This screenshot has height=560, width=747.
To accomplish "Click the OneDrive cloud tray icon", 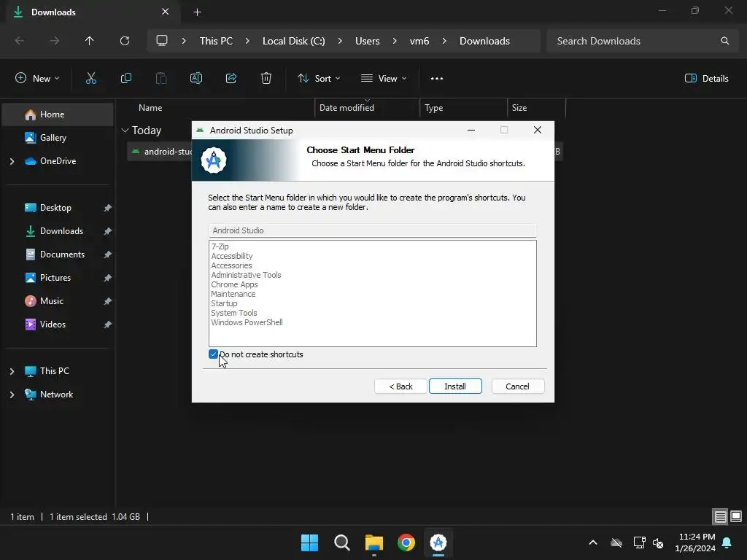I will tap(616, 542).
